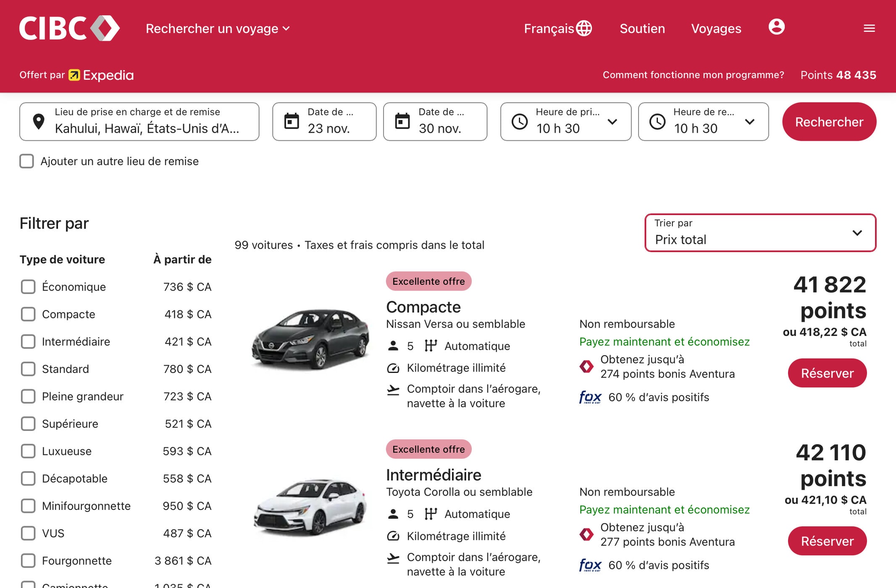
Task: Click the Compacte passenger count icon
Action: coord(393,346)
